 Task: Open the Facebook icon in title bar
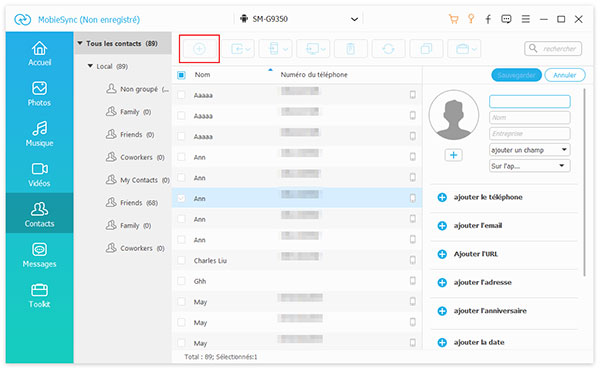tap(488, 19)
